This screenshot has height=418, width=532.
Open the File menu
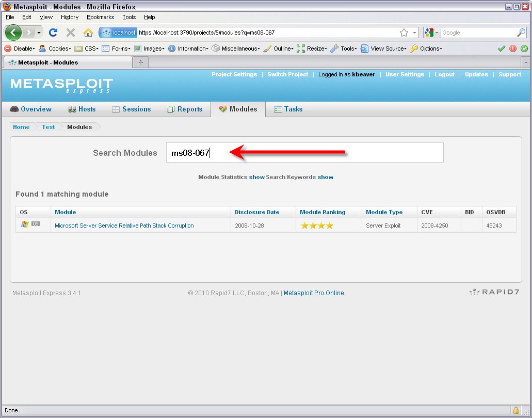pyautogui.click(x=10, y=17)
